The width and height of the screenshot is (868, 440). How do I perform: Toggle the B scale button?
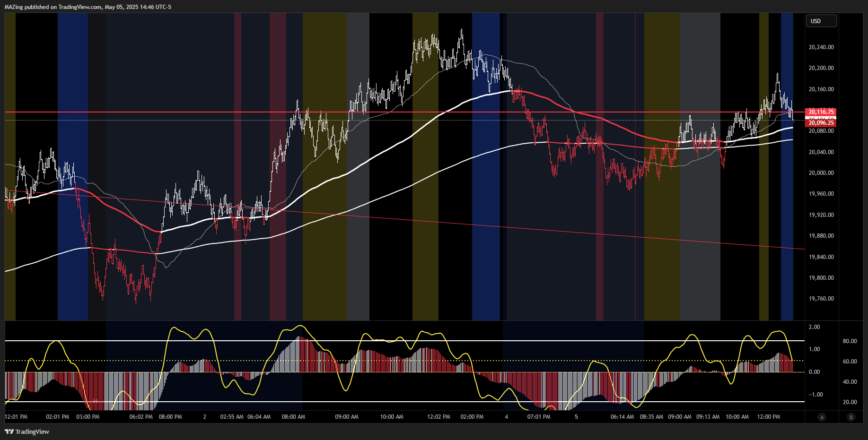(851, 417)
